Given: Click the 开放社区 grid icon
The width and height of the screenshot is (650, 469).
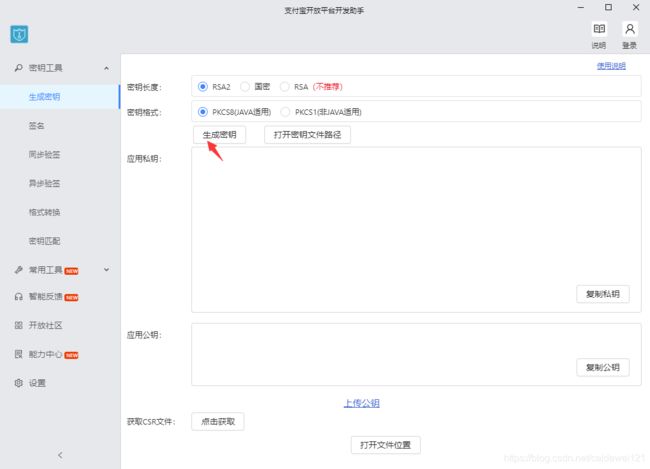Looking at the screenshot, I should [x=18, y=325].
